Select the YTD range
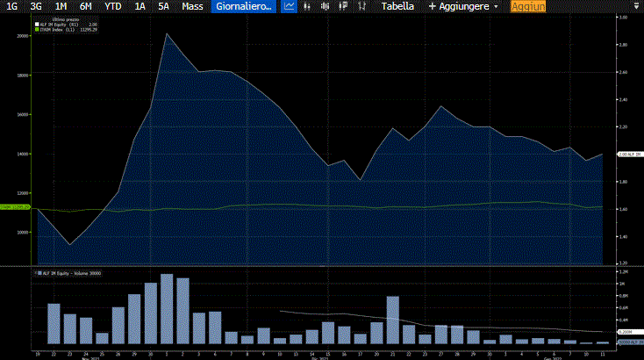Image resolution: width=644 pixels, height=360 pixels. pyautogui.click(x=113, y=6)
